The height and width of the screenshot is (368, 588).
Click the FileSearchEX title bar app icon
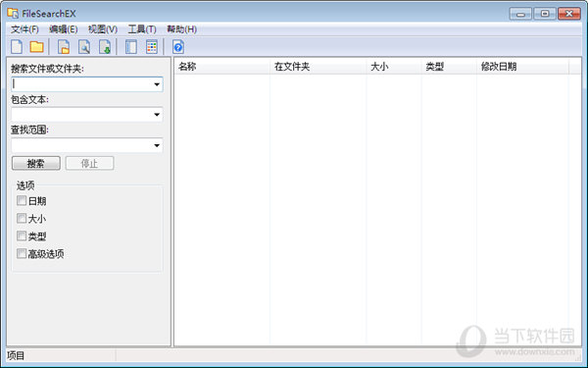point(13,13)
